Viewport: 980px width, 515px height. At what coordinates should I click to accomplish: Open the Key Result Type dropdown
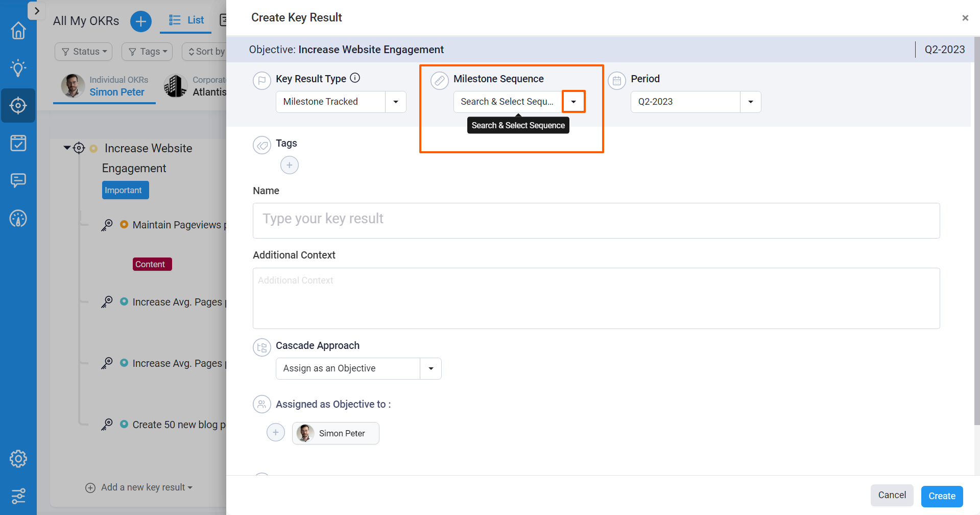(395, 102)
